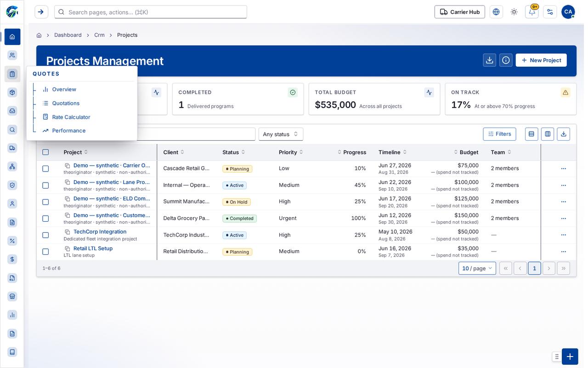
Task: Click the row density icon above the table
Action: tap(531, 134)
